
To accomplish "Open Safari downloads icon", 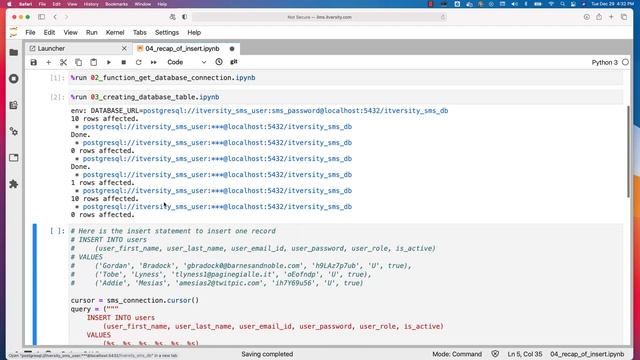I will click(587, 17).
